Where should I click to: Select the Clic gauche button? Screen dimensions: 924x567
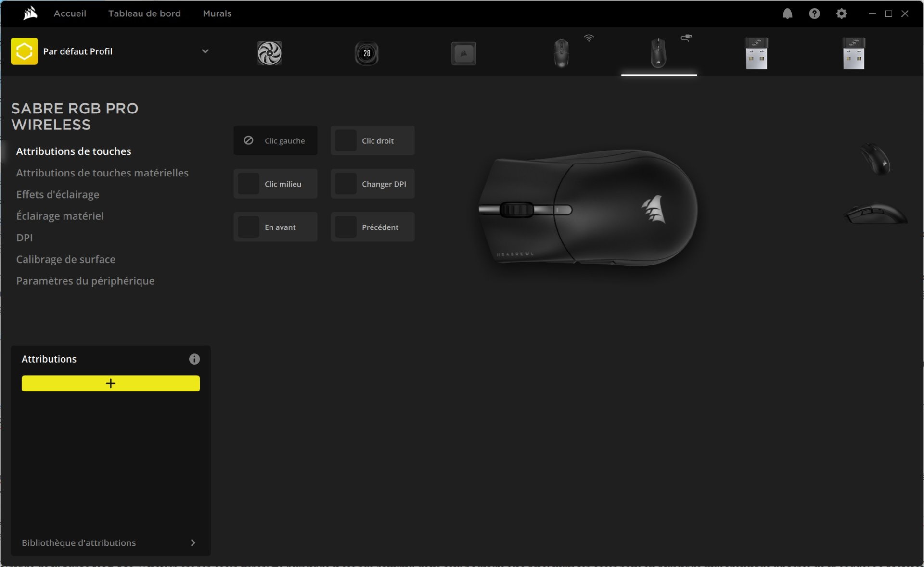275,140
